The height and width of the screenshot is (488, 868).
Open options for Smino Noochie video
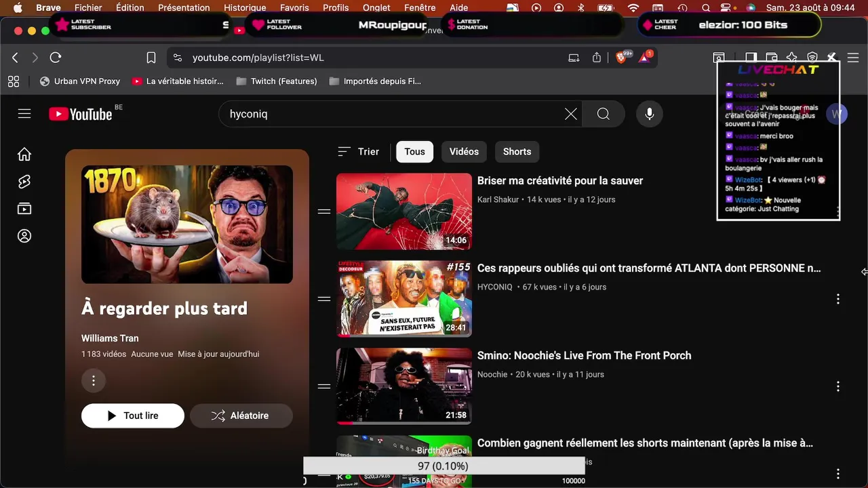click(x=838, y=386)
